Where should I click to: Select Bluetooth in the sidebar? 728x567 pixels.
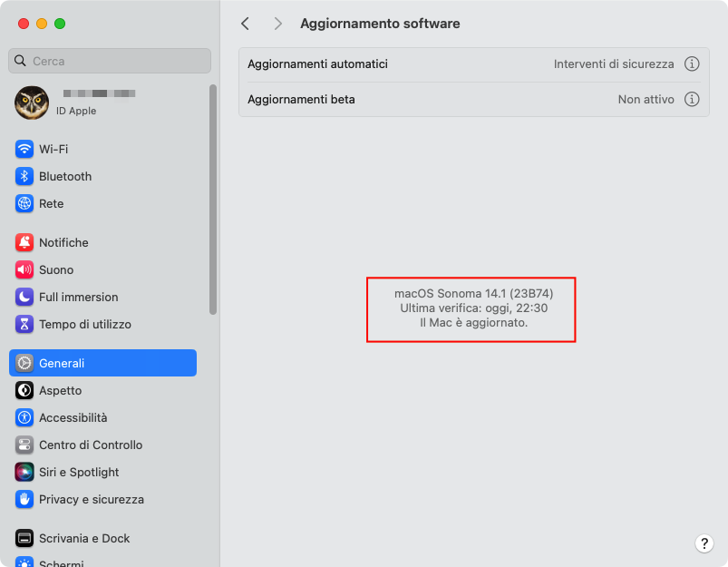pos(103,177)
